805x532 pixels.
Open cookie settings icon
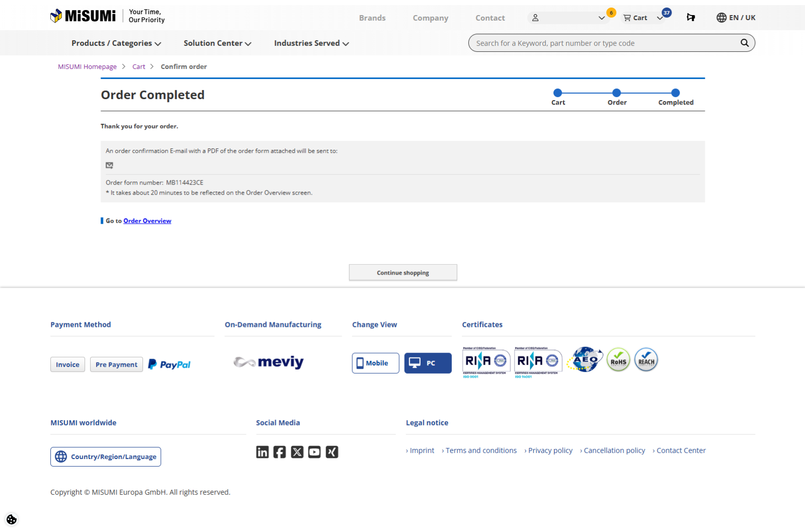12,519
